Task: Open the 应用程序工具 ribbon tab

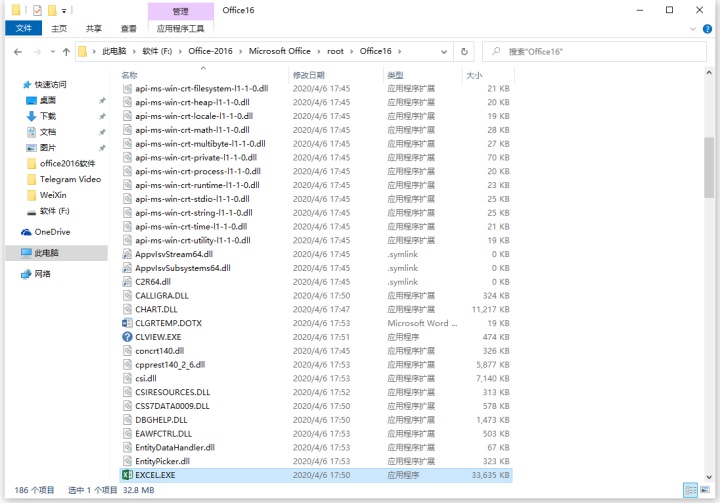Action: 180,28
